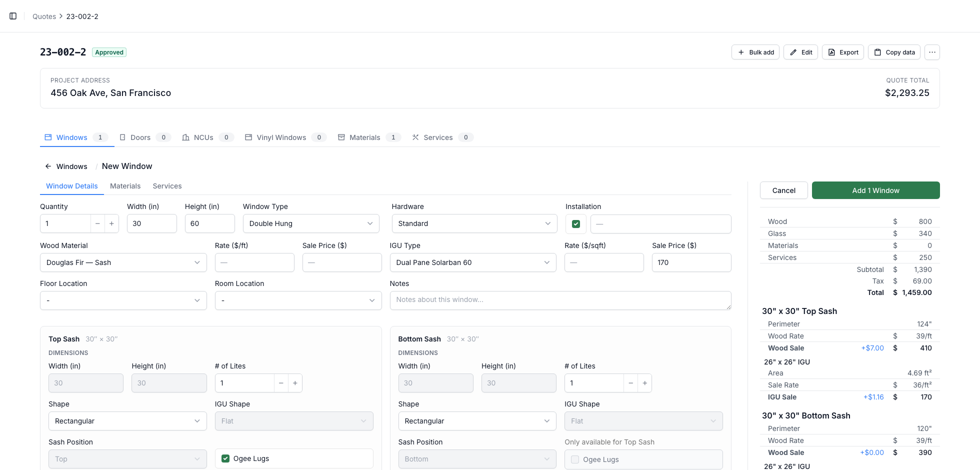This screenshot has height=470, width=980.
Task: Switch to the Windows tab
Action: click(x=76, y=137)
